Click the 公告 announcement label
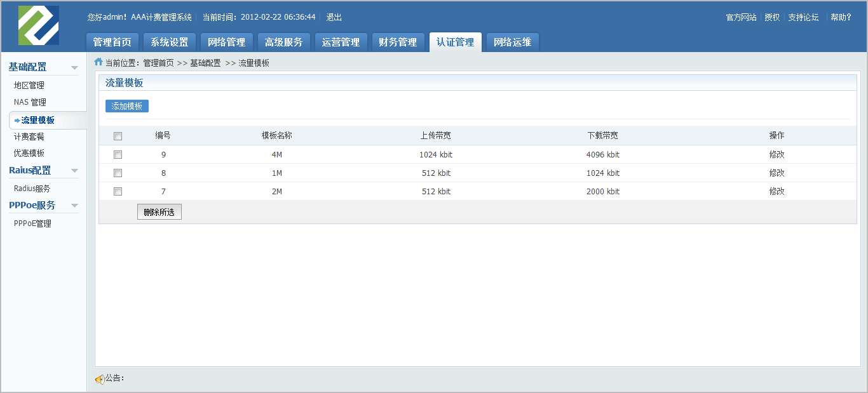The width and height of the screenshot is (868, 393). [x=115, y=378]
